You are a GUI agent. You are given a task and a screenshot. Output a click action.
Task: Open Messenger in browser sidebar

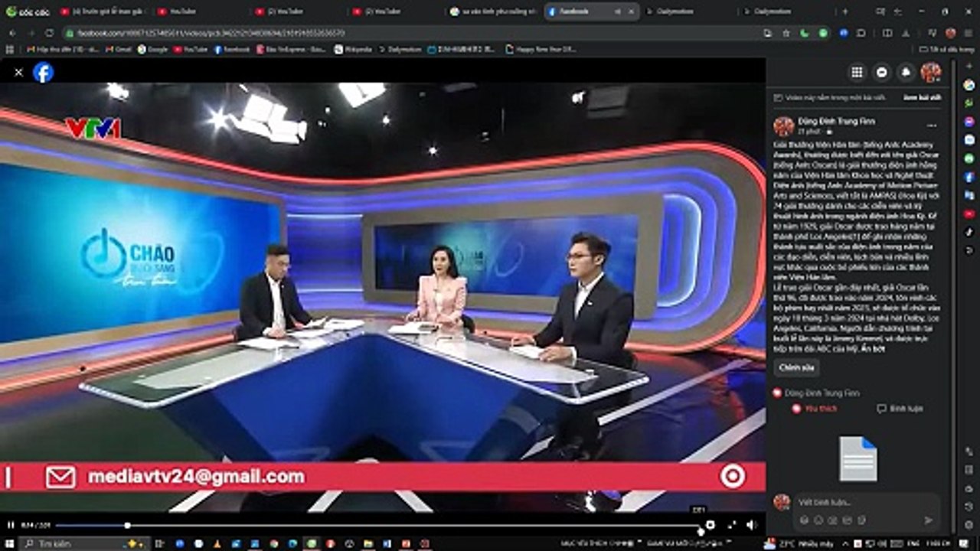(x=969, y=122)
